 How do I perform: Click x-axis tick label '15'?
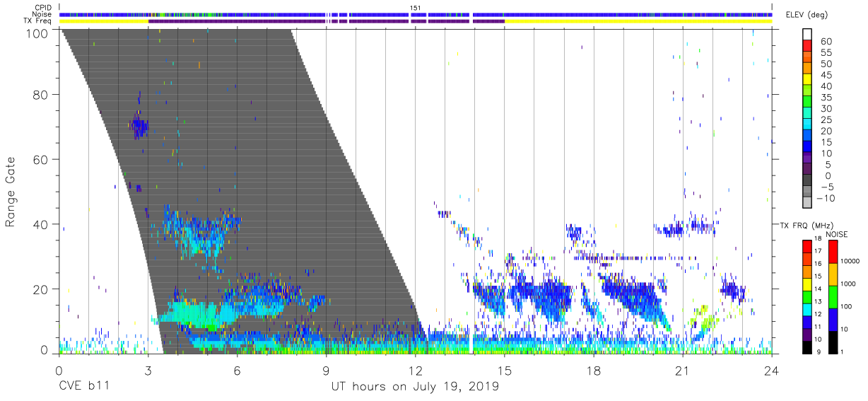click(505, 371)
